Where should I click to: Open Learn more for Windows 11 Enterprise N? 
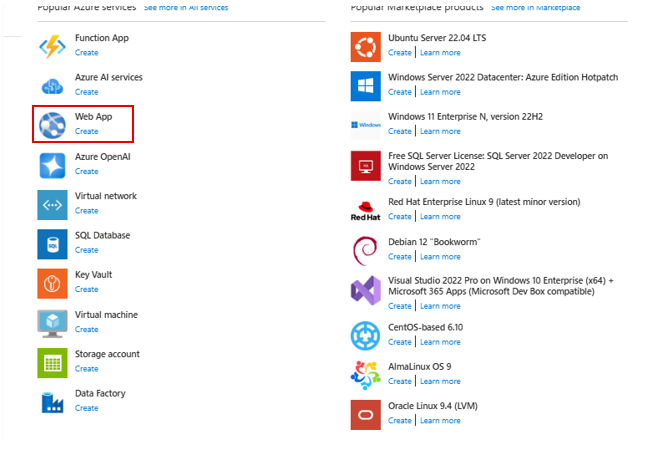coord(440,131)
